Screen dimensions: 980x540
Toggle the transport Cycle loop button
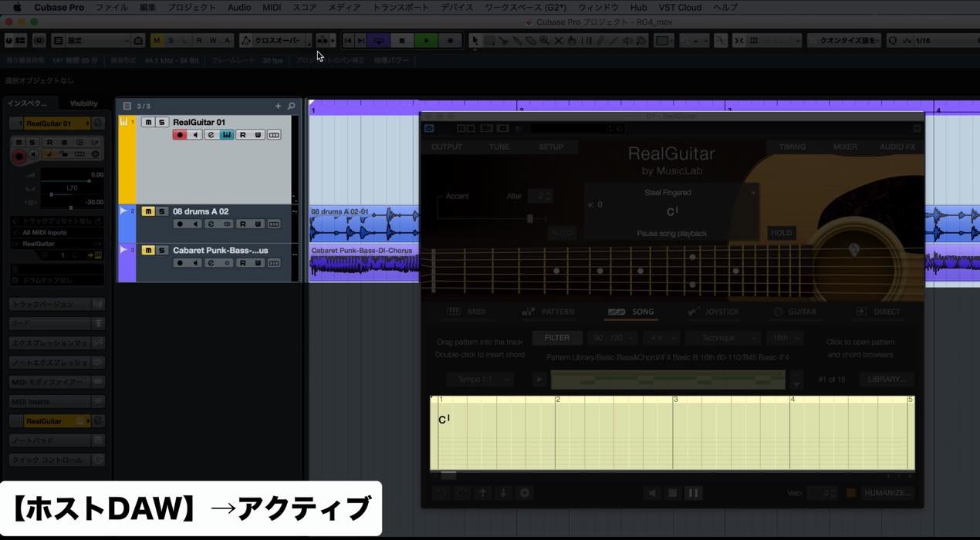pyautogui.click(x=378, y=41)
